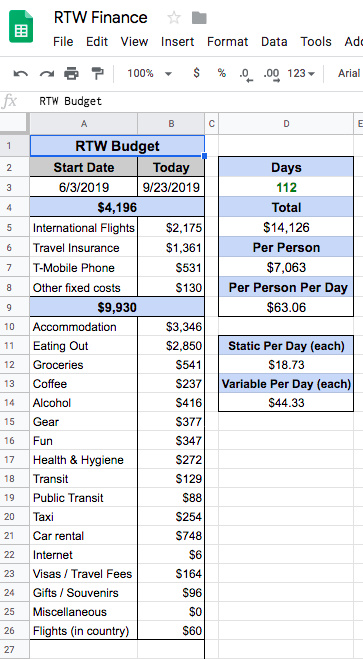Click the Move to folder icon
The width and height of the screenshot is (363, 659).
(x=199, y=18)
